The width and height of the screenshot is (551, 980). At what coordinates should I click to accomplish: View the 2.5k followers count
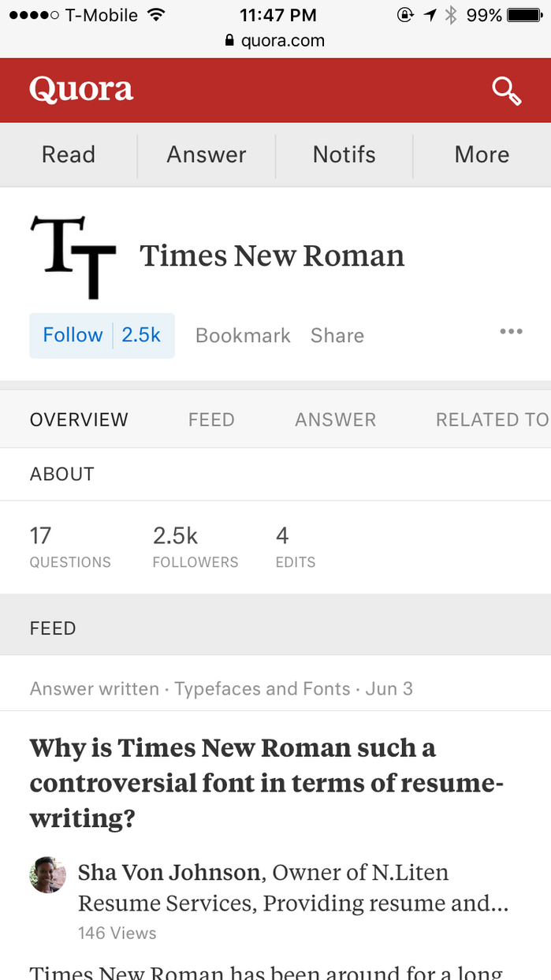pos(195,546)
